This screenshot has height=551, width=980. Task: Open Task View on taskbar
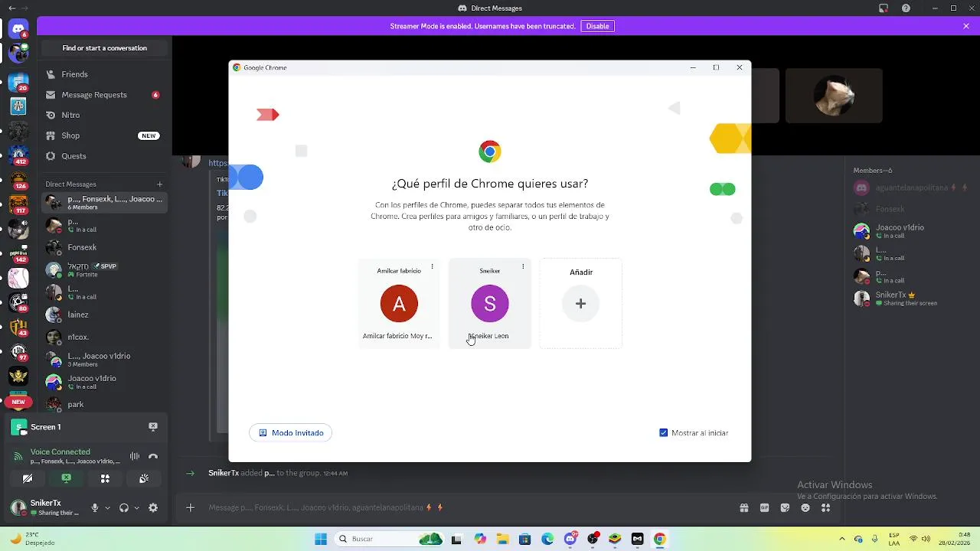[x=457, y=539]
